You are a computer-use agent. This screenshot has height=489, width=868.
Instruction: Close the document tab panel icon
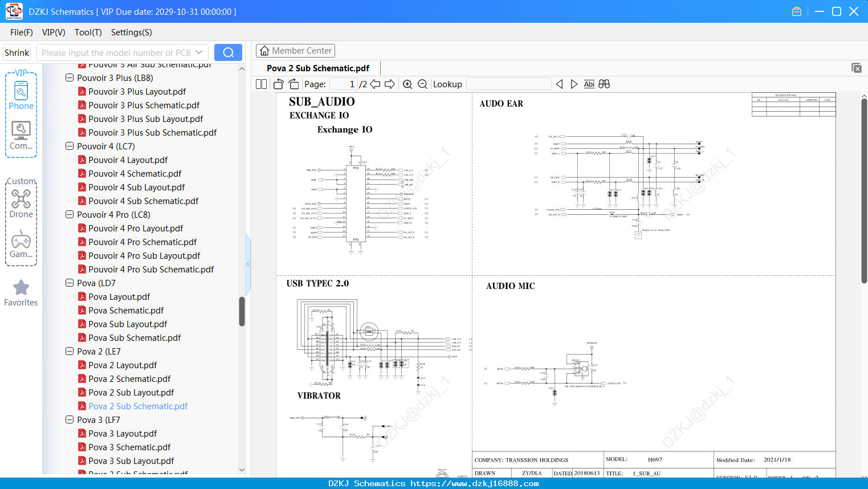856,68
